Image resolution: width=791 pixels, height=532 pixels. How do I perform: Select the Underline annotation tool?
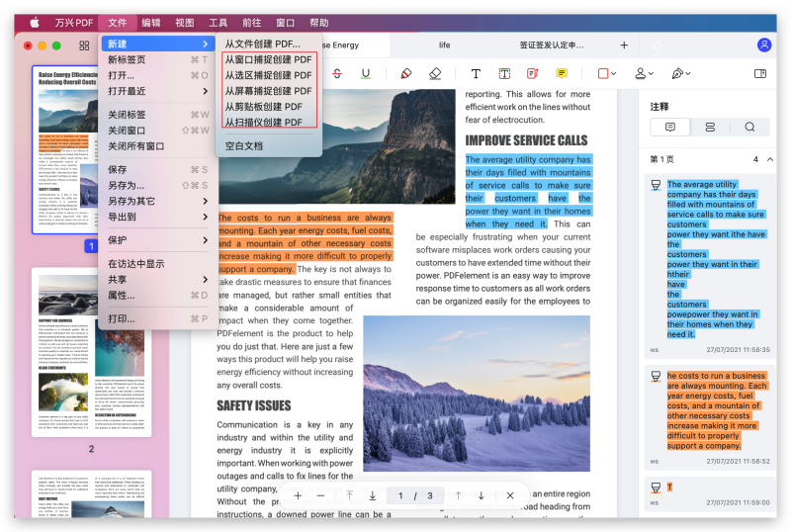click(366, 73)
